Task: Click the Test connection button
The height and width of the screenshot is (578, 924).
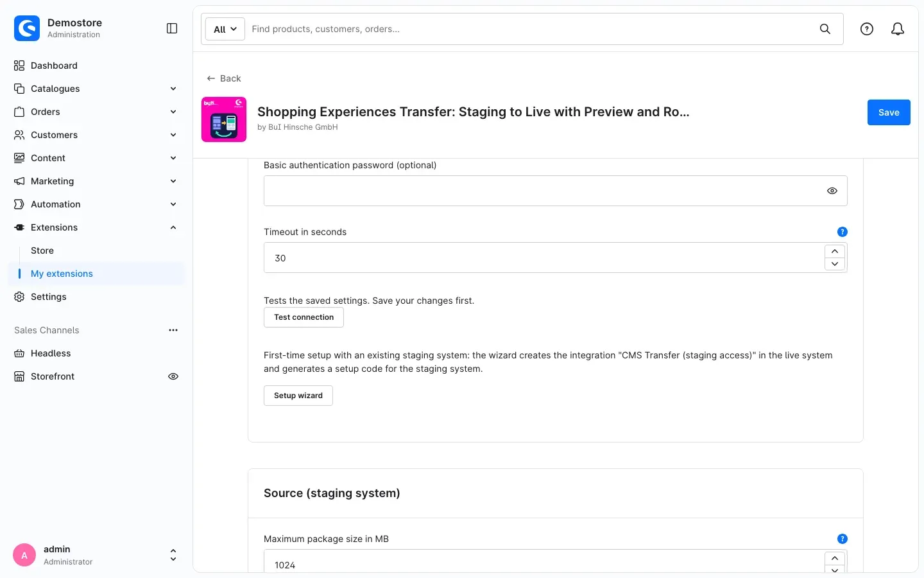Action: point(304,317)
